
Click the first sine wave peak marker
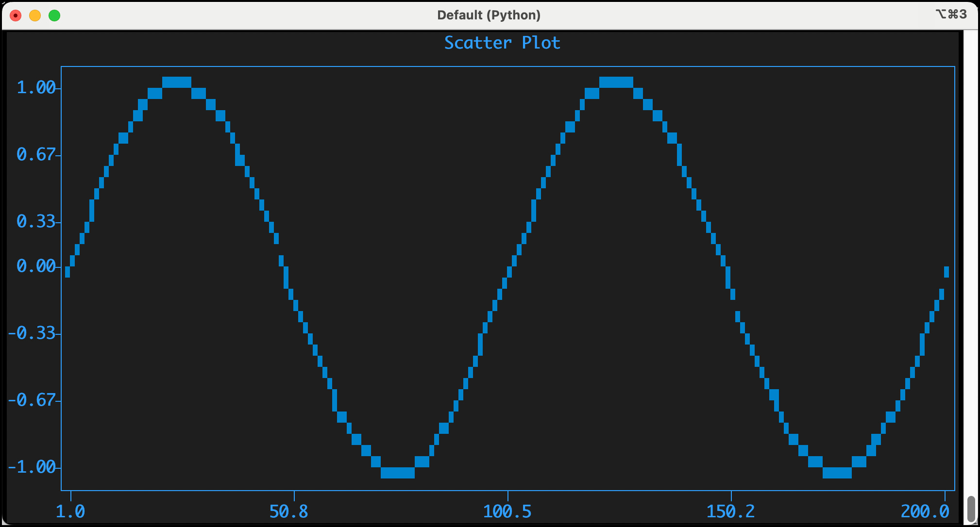177,82
